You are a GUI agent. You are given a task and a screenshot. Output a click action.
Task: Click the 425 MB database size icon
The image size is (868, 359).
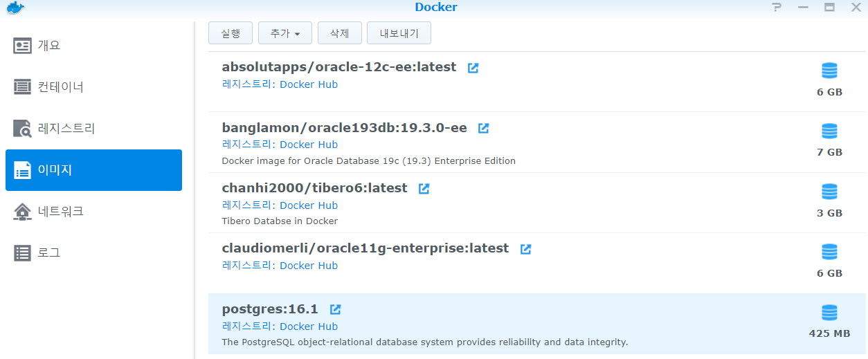tap(829, 313)
